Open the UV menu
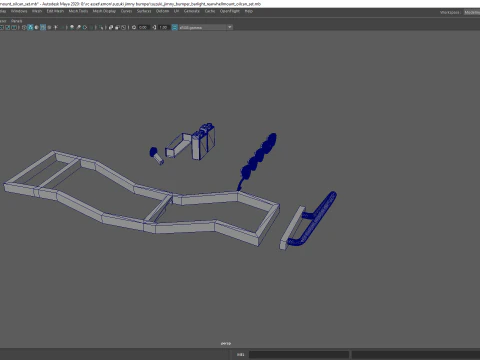The height and width of the screenshot is (360, 480). click(x=176, y=11)
